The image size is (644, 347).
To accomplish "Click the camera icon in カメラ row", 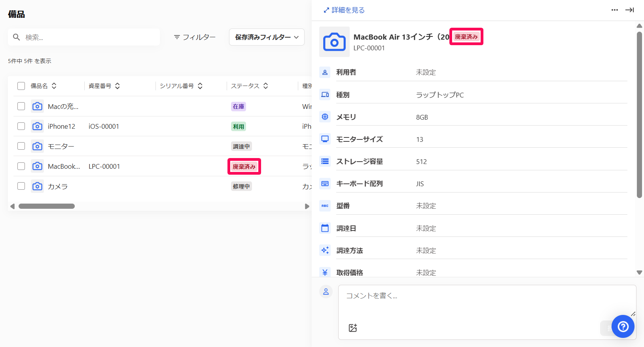I will [37, 186].
